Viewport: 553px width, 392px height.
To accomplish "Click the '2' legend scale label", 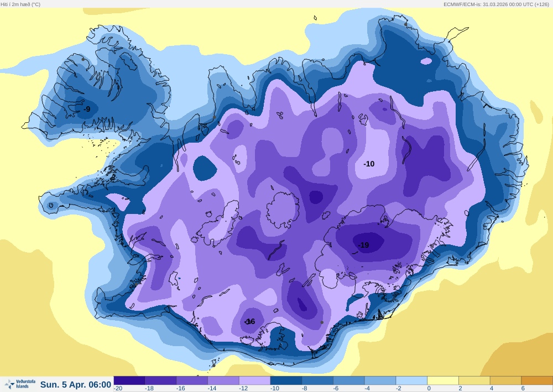I will [x=460, y=389].
